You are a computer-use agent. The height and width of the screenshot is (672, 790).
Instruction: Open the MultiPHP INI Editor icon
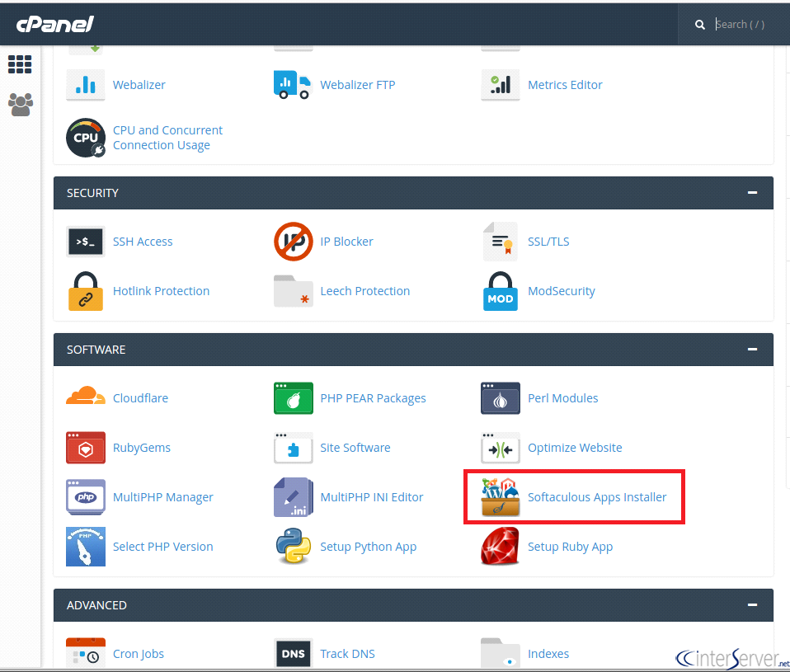(294, 497)
